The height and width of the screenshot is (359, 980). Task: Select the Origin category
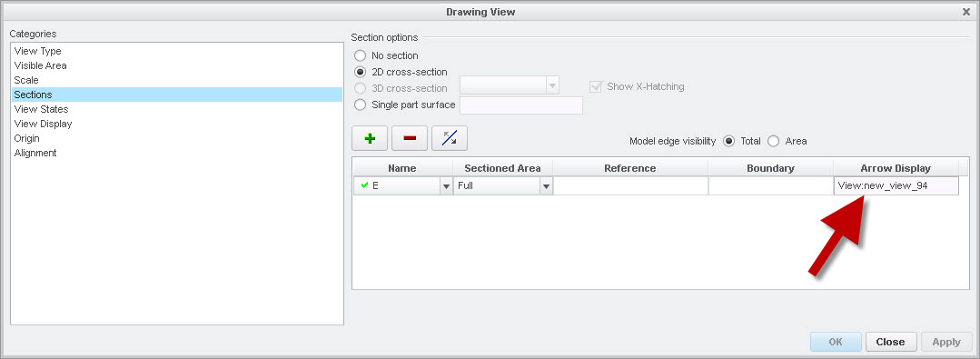tap(177, 138)
